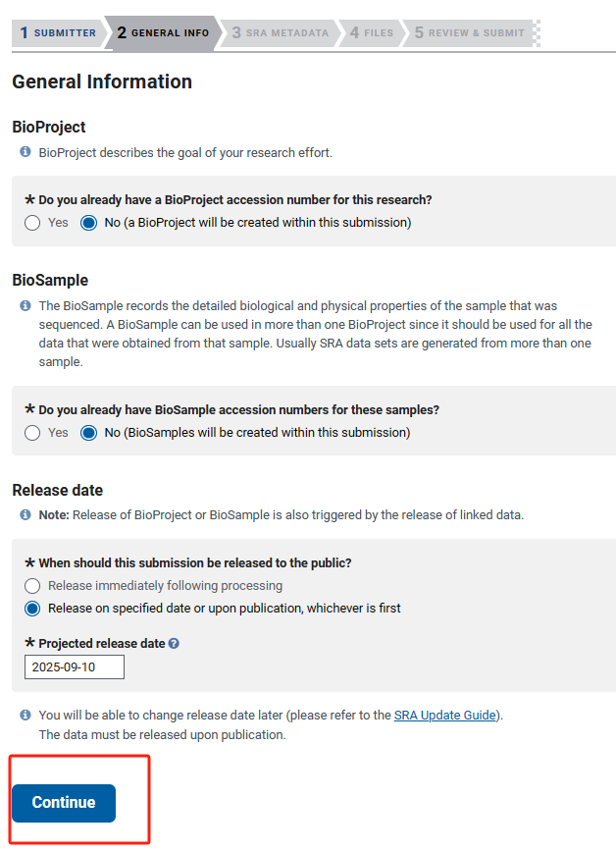Open the Projected release date help icon
The image size is (616, 852).
(x=174, y=643)
